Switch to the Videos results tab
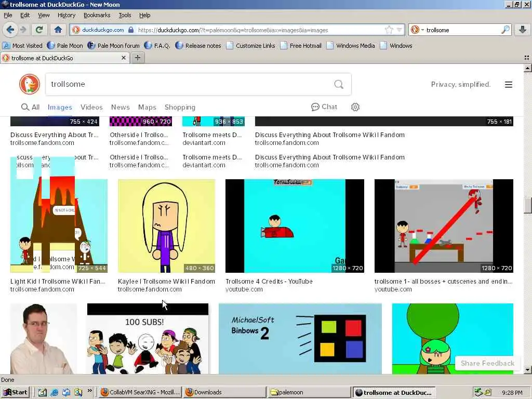 click(91, 107)
